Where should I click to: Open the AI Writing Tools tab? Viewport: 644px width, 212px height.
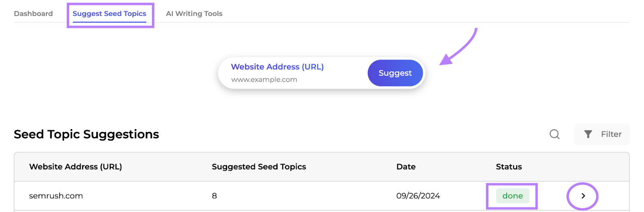[194, 14]
